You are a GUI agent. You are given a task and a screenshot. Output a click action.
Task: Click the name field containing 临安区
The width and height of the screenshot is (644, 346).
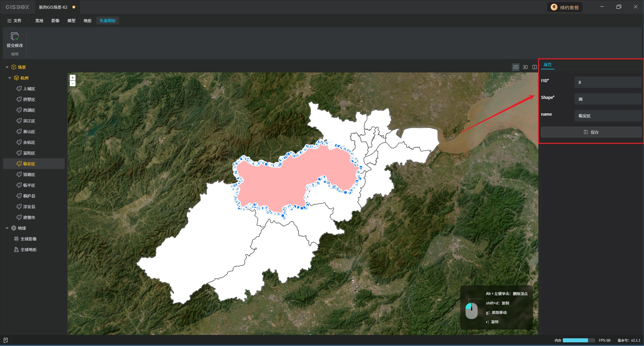(x=608, y=116)
